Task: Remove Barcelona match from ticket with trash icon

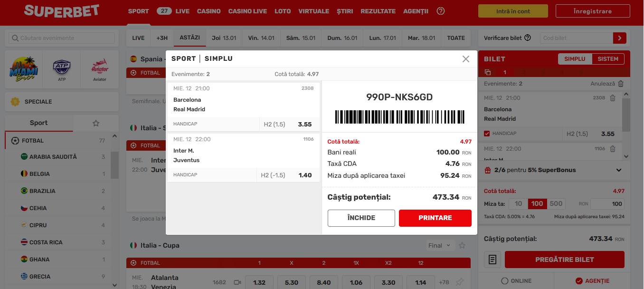Action: click(x=613, y=98)
